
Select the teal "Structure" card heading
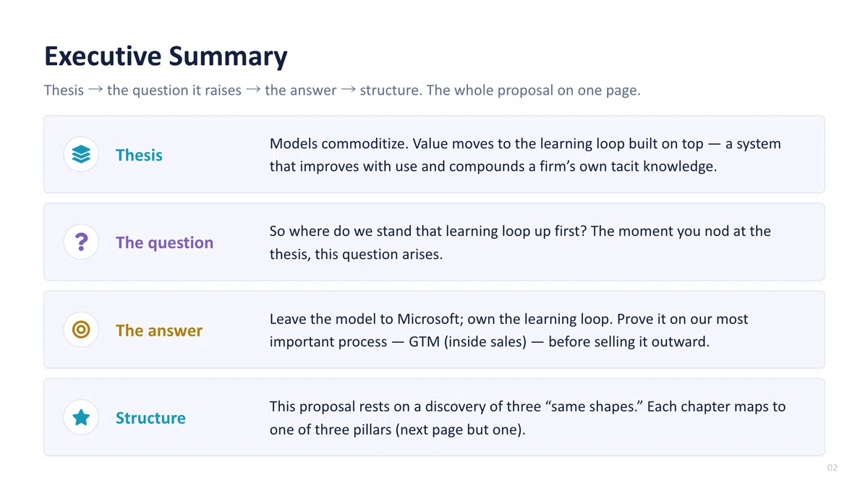point(150,418)
